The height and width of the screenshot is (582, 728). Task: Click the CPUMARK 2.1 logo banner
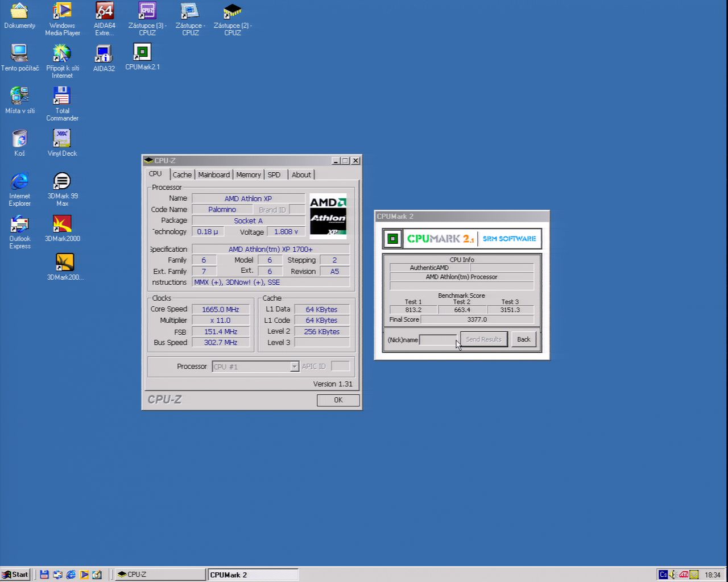[462, 239]
